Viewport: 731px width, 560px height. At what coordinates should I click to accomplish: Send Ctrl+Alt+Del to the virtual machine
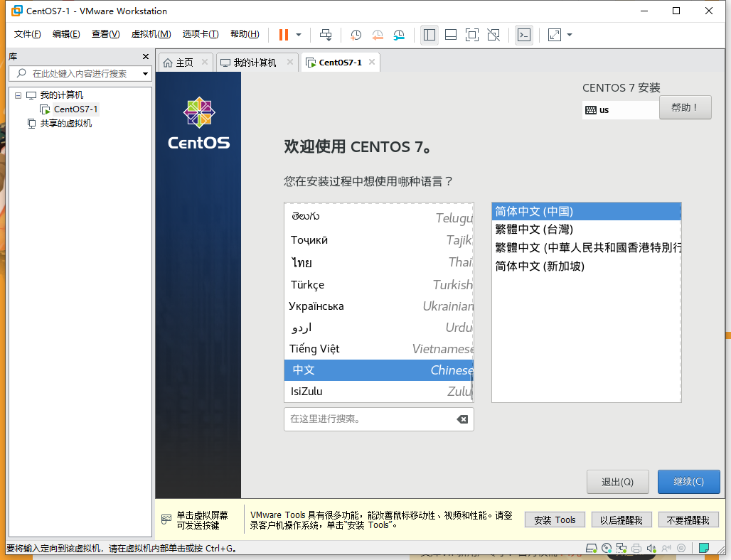(x=326, y=35)
